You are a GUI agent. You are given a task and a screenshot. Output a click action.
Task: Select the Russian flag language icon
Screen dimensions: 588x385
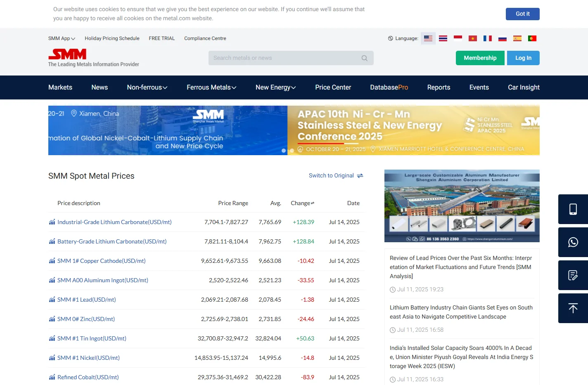[x=503, y=38]
